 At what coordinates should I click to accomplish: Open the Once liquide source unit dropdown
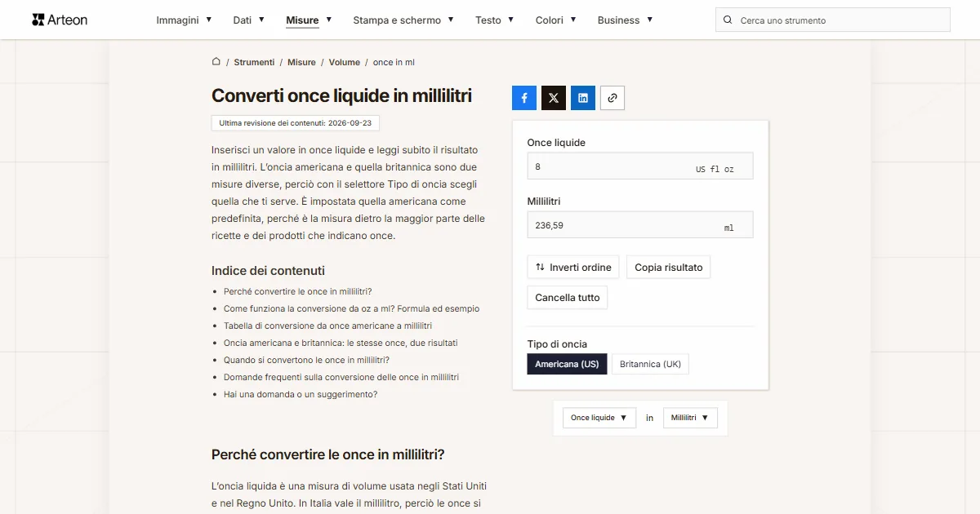tap(599, 418)
